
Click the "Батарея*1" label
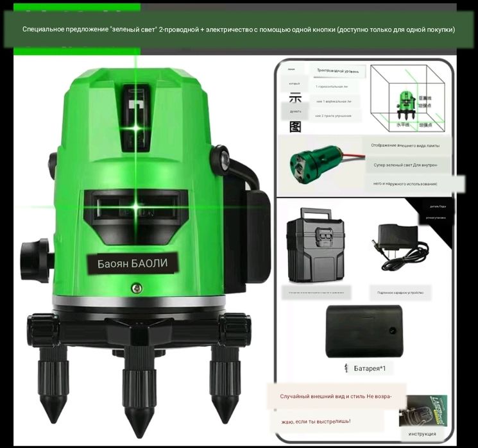click(370, 369)
